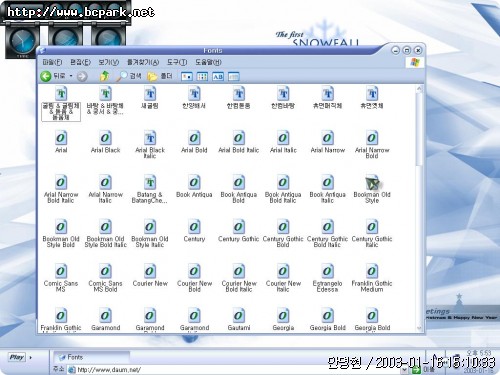List fonts by similarity (AB button)
Screen dimensions: 500x375
(218, 77)
